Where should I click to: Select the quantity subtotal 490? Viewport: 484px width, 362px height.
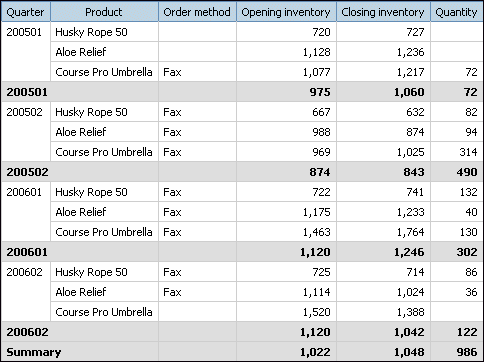tap(467, 172)
